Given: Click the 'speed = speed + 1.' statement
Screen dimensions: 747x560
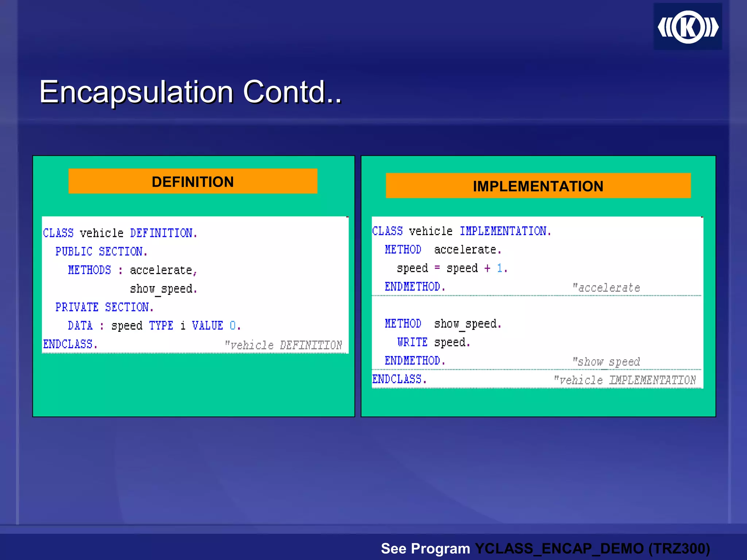Looking at the screenshot, I should point(452,268).
